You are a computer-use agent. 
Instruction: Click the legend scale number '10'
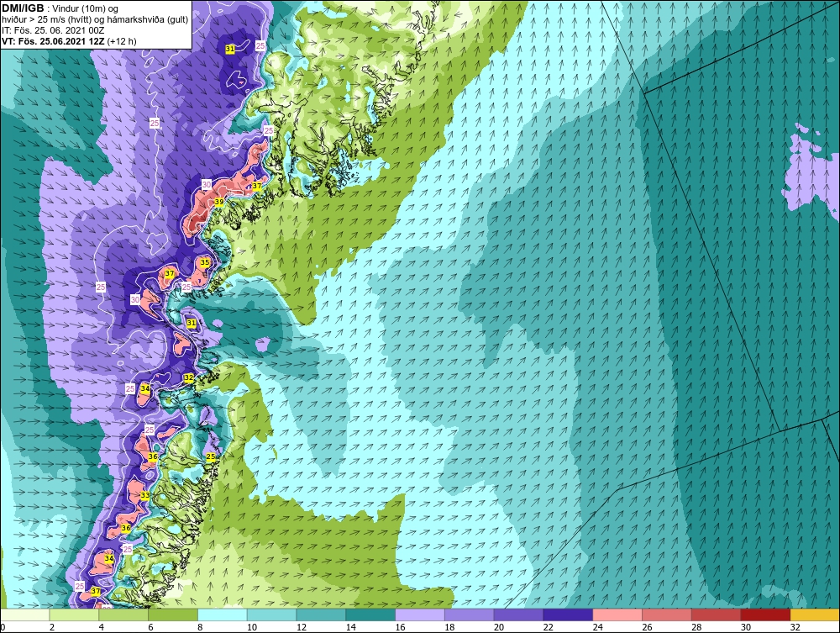click(252, 627)
